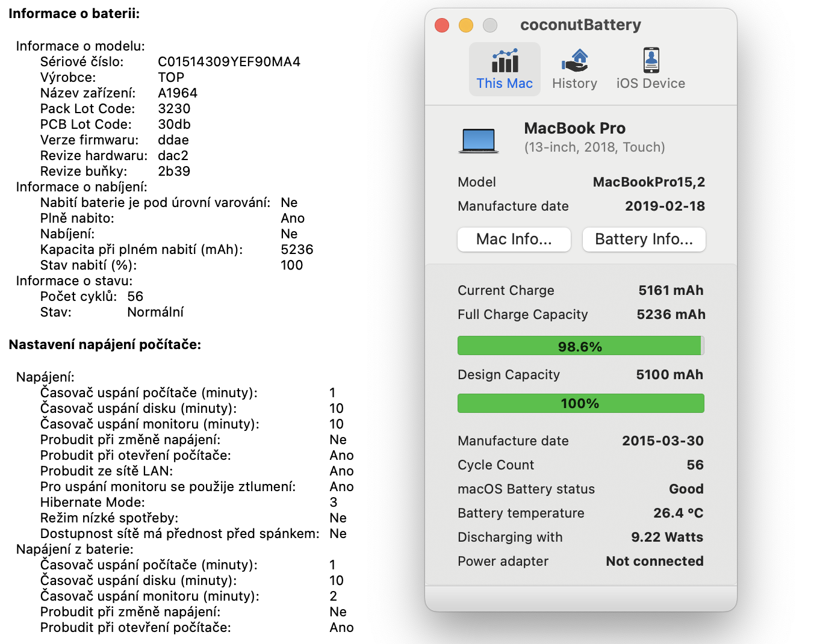Click the (13-inch, 2018, Touch) subtitle
Screen dimensions: 814x644
pos(595,147)
